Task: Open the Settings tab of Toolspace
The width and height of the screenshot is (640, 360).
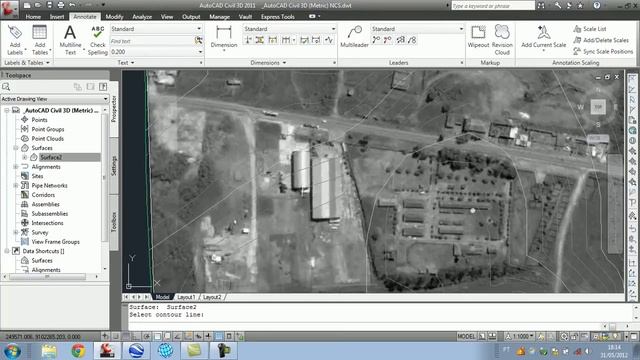Action: 114,166
